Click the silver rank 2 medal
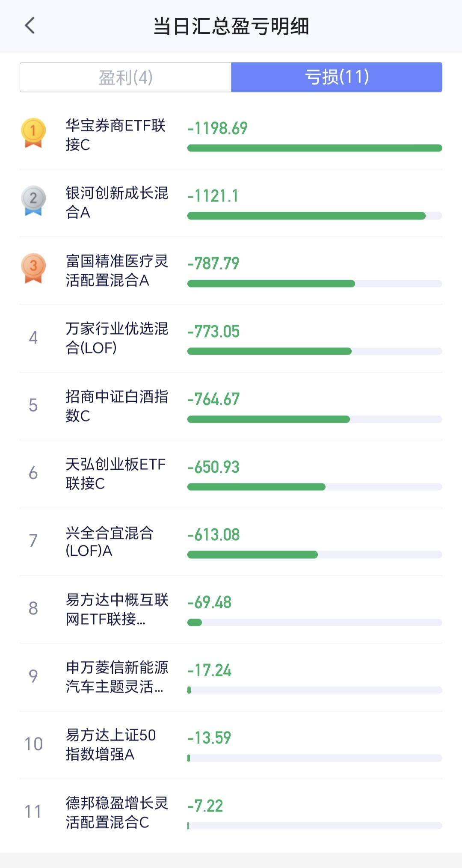The height and width of the screenshot is (868, 462). 33,200
